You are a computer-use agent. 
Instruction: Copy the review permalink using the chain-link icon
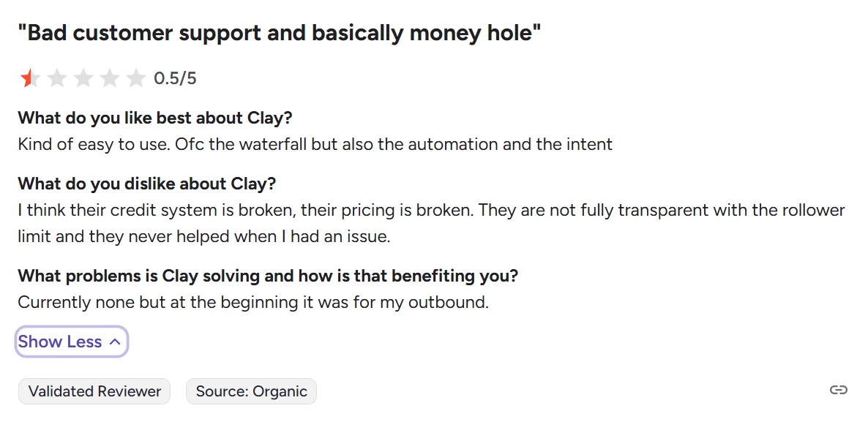(838, 390)
